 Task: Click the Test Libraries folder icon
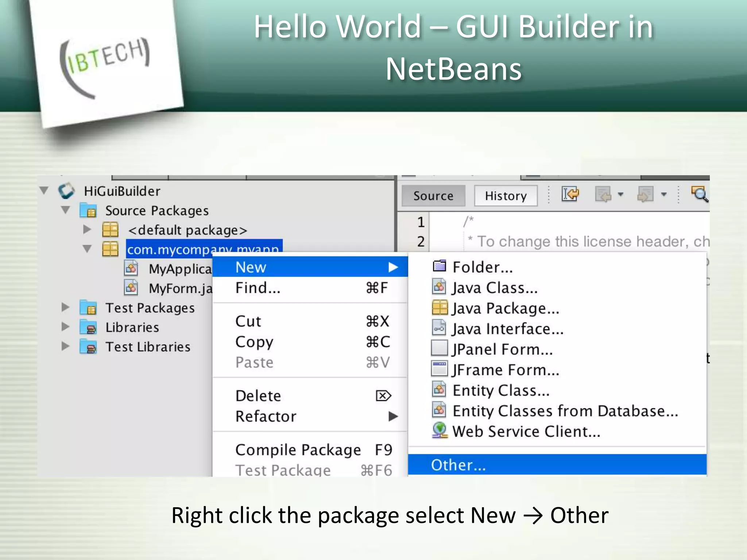[88, 346]
